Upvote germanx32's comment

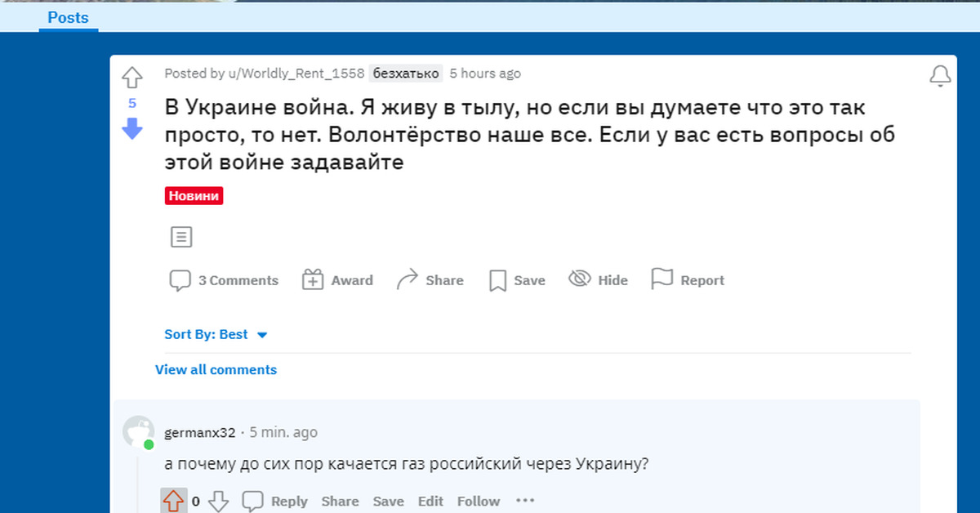[x=173, y=501]
